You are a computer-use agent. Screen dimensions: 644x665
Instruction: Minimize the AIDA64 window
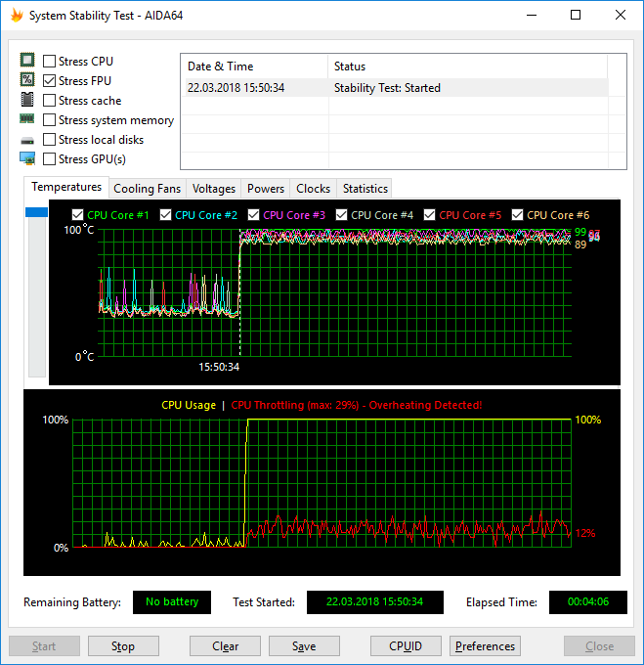tap(532, 16)
